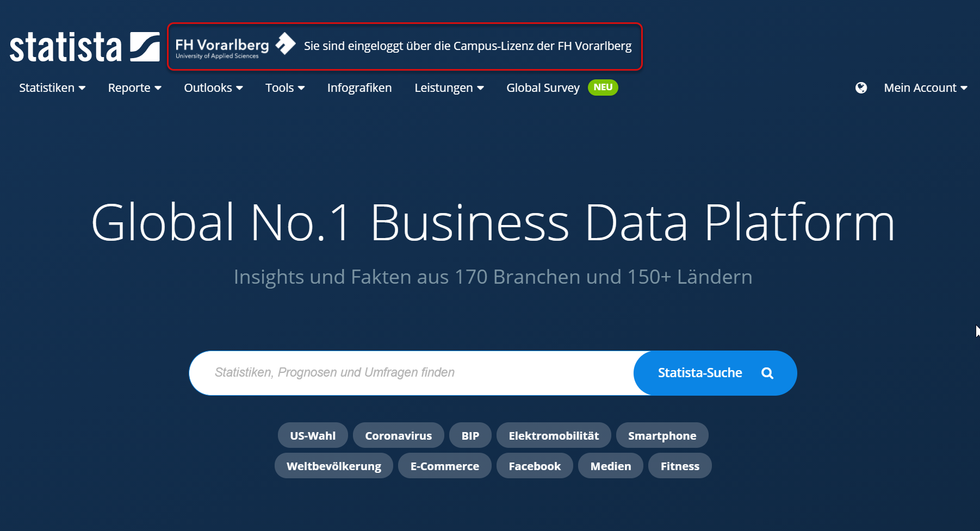The height and width of the screenshot is (531, 980).
Task: Open the Medien topic tag
Action: click(x=611, y=466)
